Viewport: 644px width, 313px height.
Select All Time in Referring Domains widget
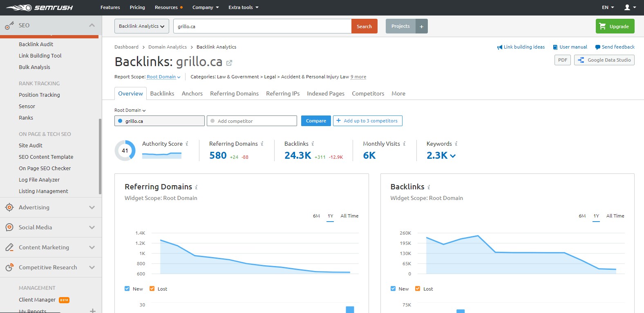(x=349, y=216)
